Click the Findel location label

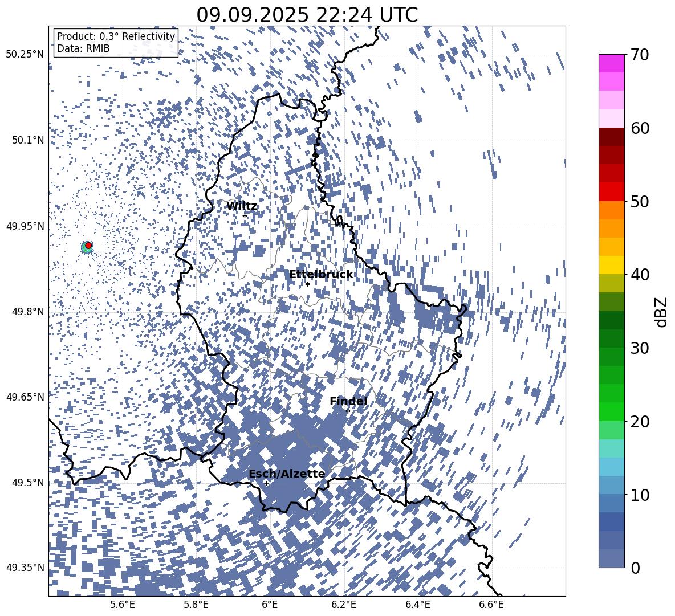(348, 401)
